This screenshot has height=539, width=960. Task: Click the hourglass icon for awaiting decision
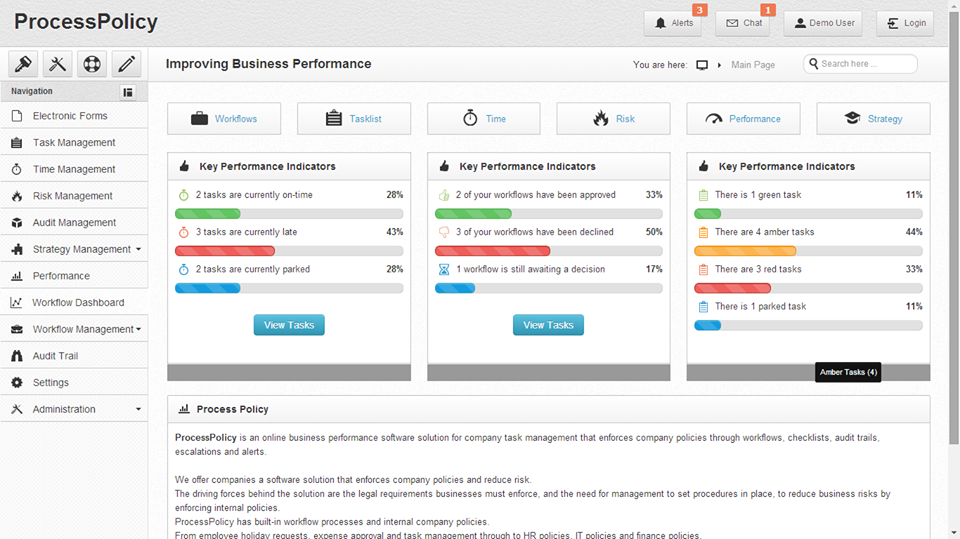(x=444, y=270)
